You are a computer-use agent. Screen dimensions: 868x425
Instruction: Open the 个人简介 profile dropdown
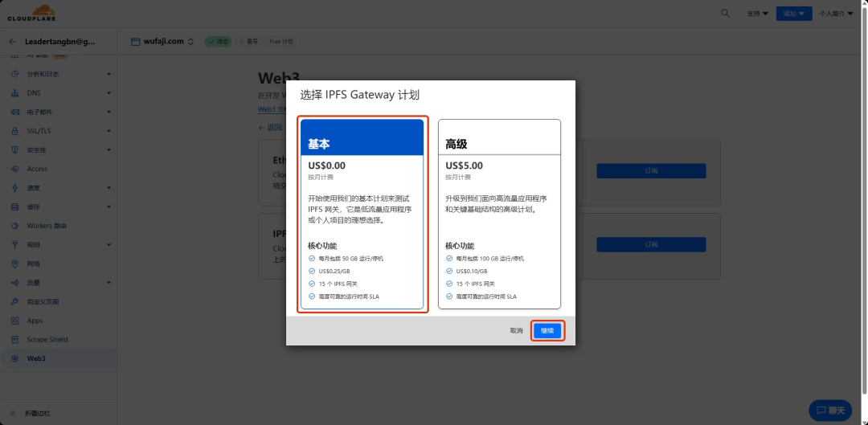837,14
